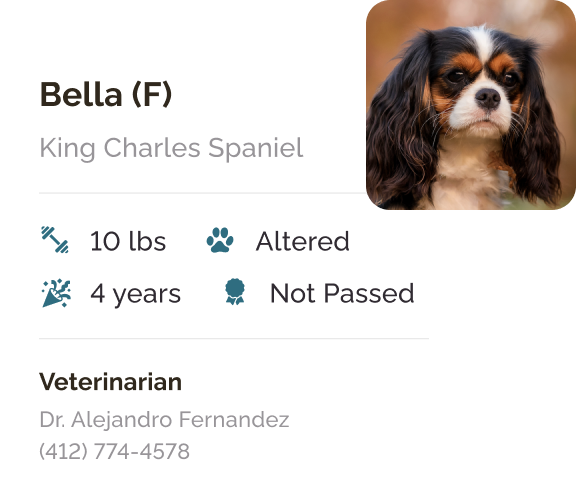Viewport: 576px width, 501px height.
Task: Click the award ribbon badge icon
Action: [235, 292]
